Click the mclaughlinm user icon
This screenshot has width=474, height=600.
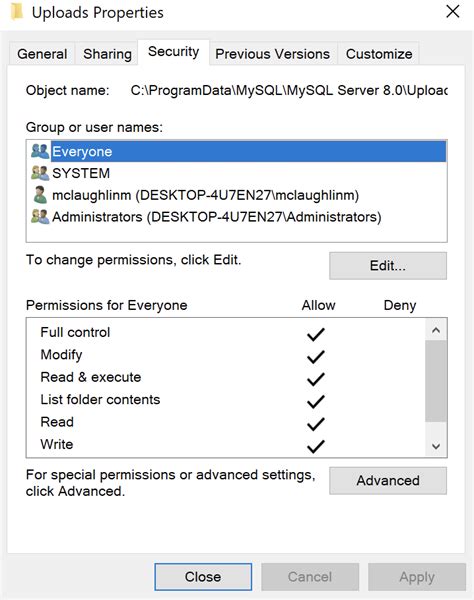click(40, 195)
